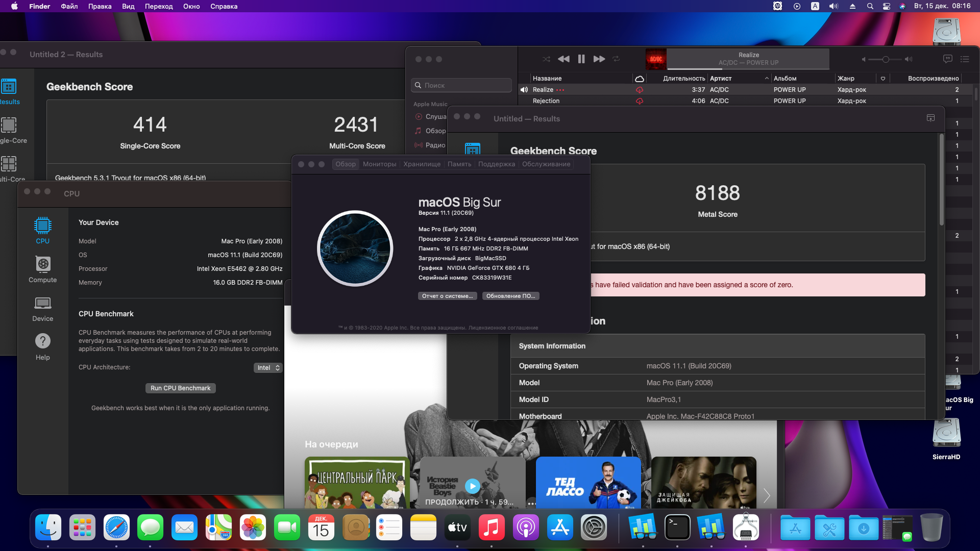
Task: Adjust the Music volume slider
Action: point(886,60)
